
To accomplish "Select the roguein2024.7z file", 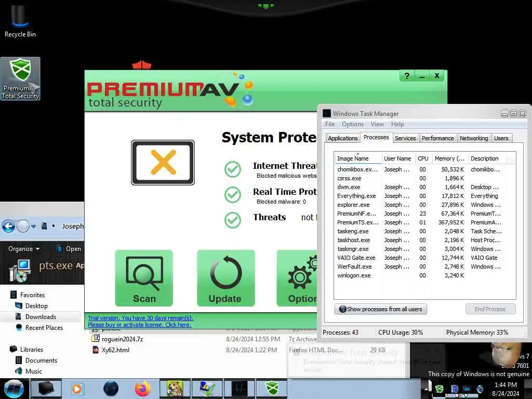I will (x=122, y=339).
